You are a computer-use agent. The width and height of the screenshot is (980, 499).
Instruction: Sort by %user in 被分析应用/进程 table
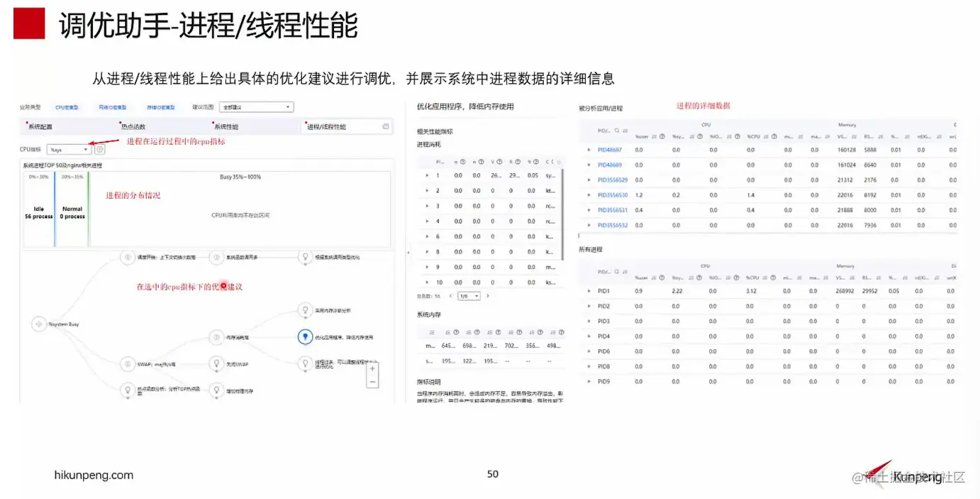click(x=655, y=136)
